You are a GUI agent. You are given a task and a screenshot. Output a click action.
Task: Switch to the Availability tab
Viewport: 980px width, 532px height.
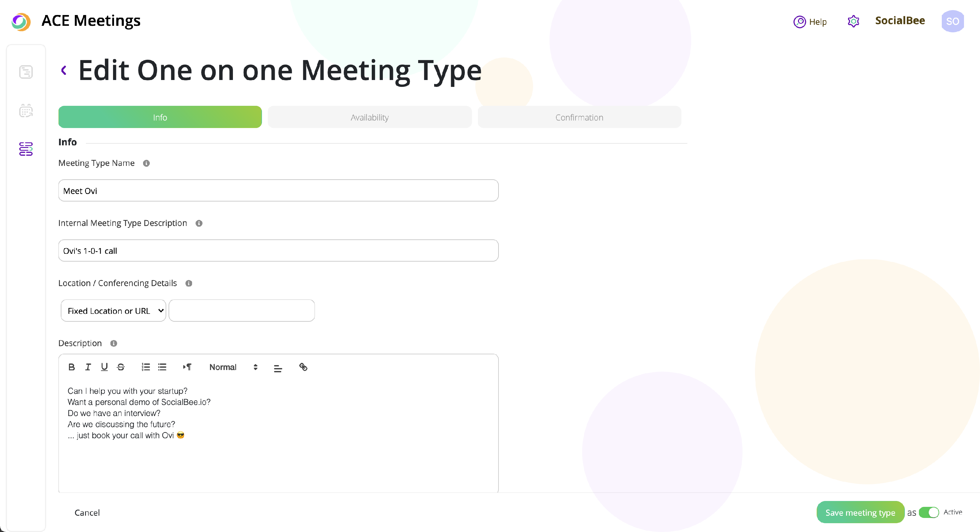tap(369, 117)
